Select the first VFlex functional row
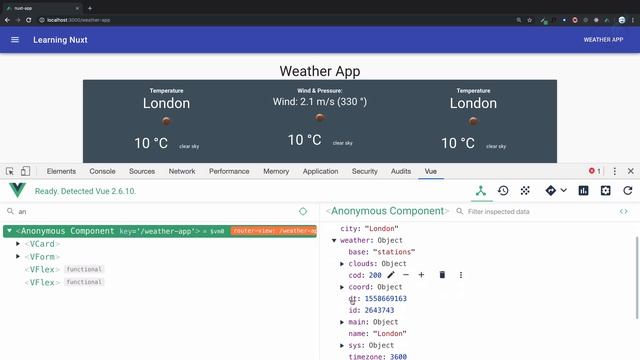The width and height of the screenshot is (640, 360). coord(64,269)
